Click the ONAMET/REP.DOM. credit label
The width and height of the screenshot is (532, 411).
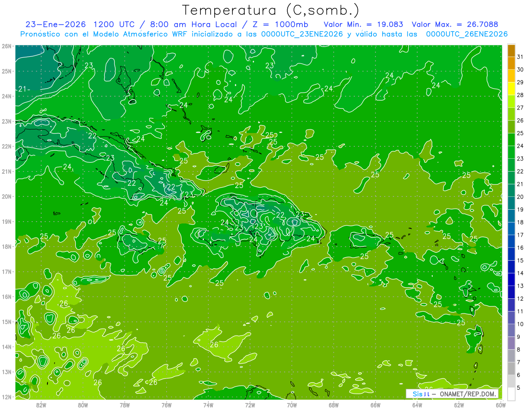(469, 394)
